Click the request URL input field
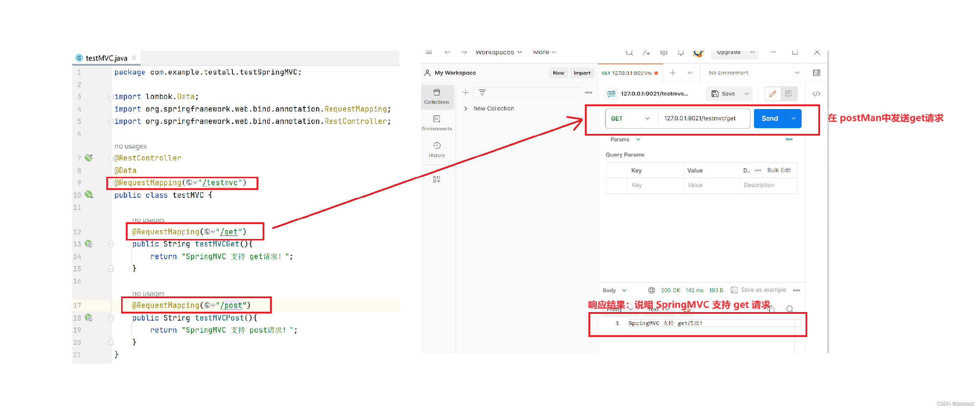The image size is (980, 409). pos(704,119)
